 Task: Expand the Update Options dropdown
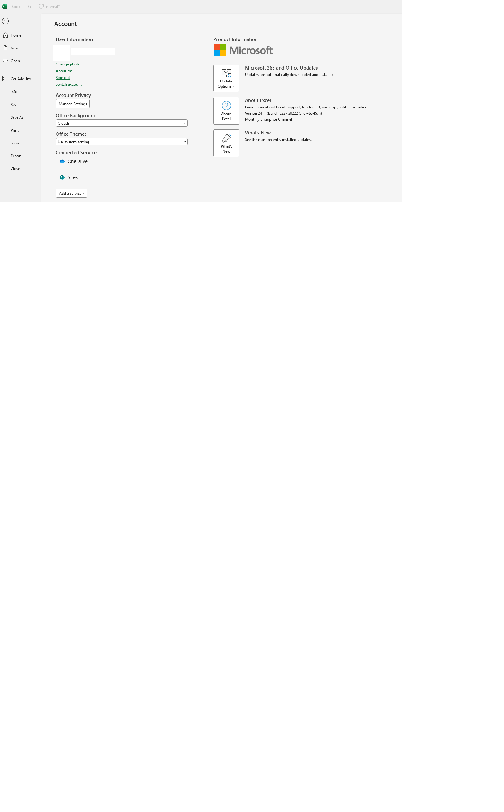226,78
